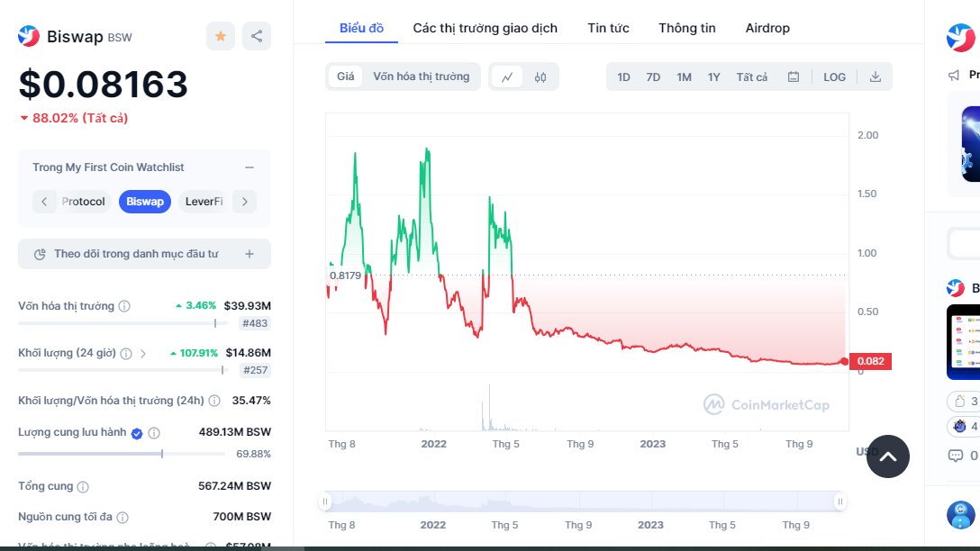Collapse the My First Coin Watchlist panel
This screenshot has height=551, width=980.
tap(250, 167)
